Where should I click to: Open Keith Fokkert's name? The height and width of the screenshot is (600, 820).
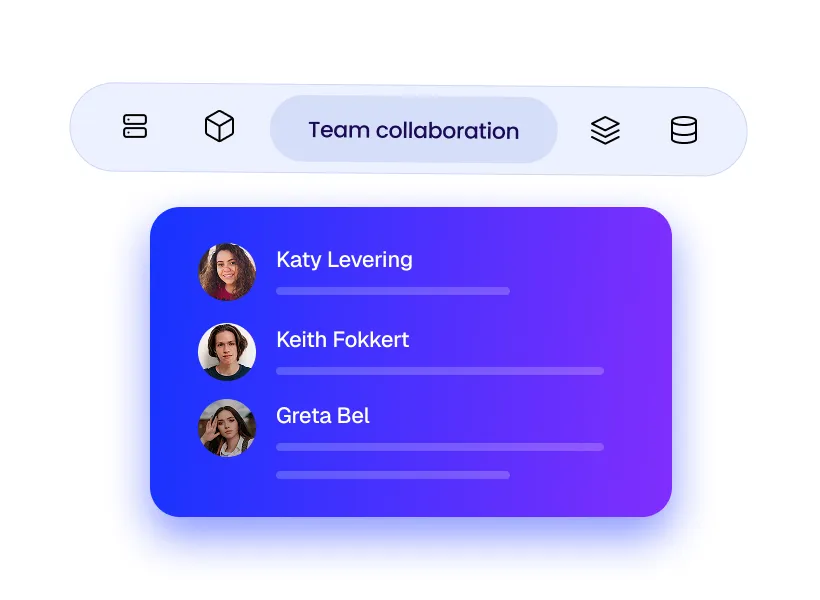pos(343,340)
